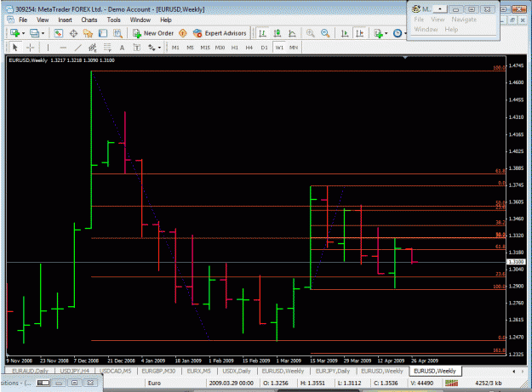Select the Crosshair tool
The image size is (532, 392).
(x=30, y=48)
